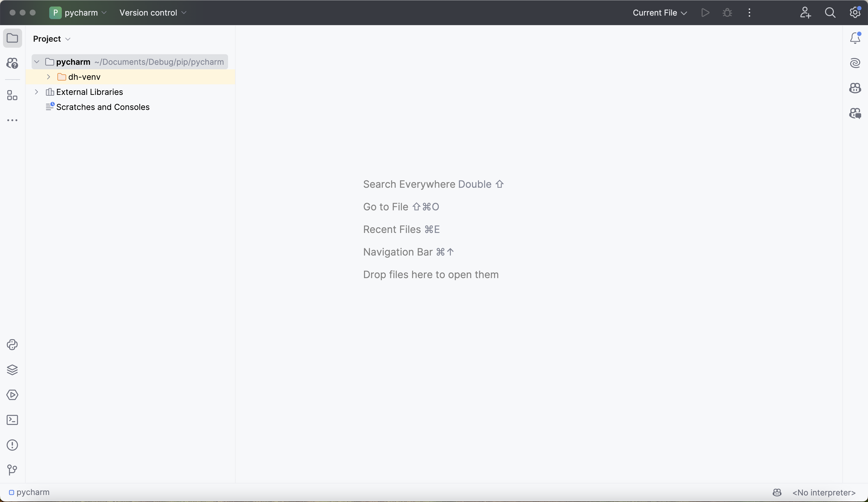
Task: Expand External Libraries node
Action: pos(36,92)
